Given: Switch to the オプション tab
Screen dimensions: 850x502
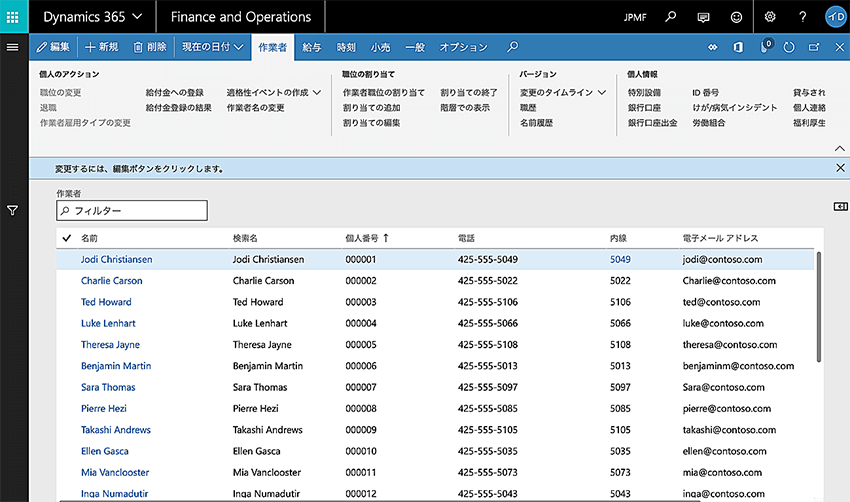Looking at the screenshot, I should pos(463,47).
